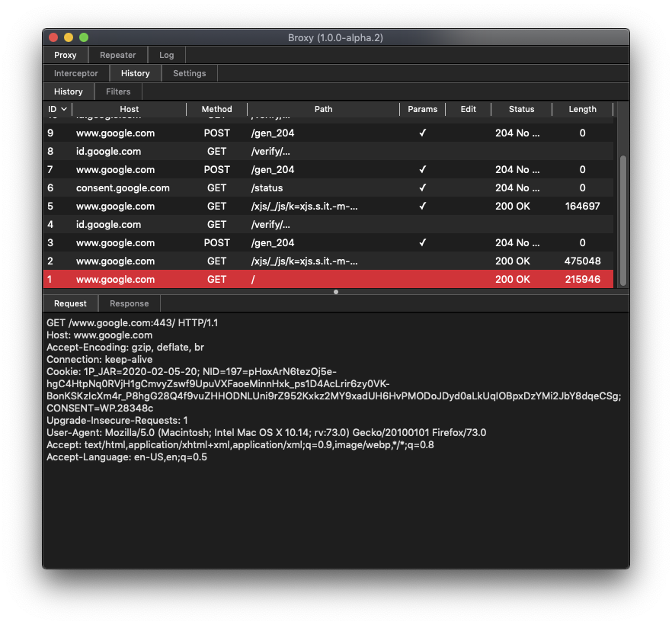Open the Filters sub-tab
The image size is (672, 625).
coord(118,91)
